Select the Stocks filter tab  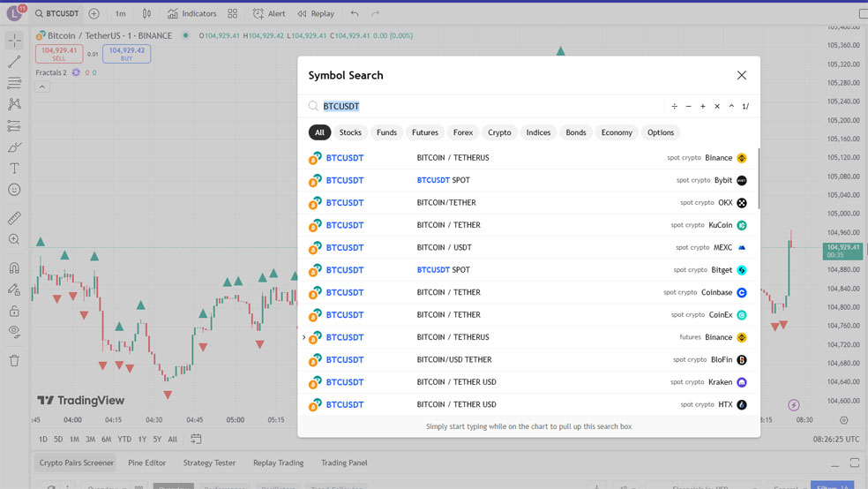point(350,132)
